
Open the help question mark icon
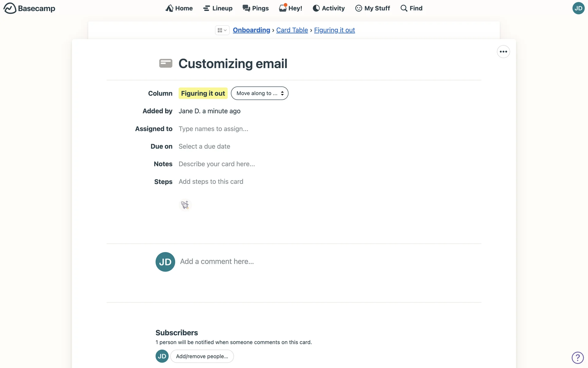tap(578, 358)
